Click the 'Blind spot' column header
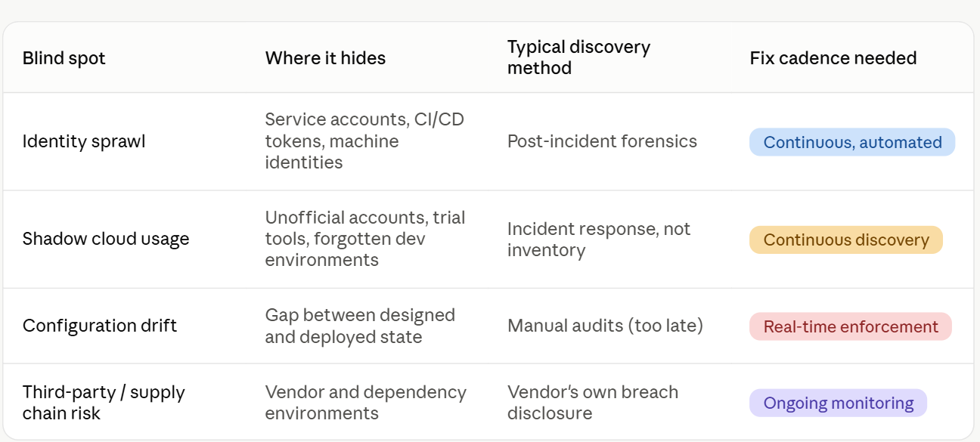Screen dimensions: 980x442 (x=64, y=58)
